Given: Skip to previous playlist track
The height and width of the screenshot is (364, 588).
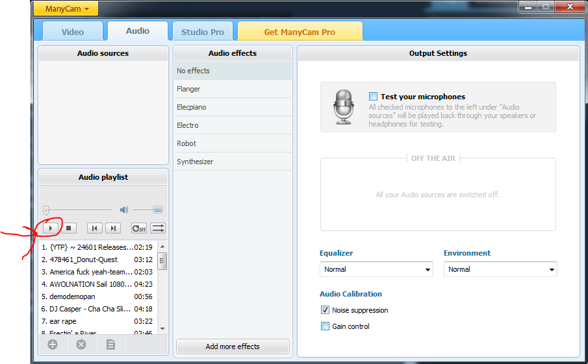Looking at the screenshot, I should pos(94,228).
